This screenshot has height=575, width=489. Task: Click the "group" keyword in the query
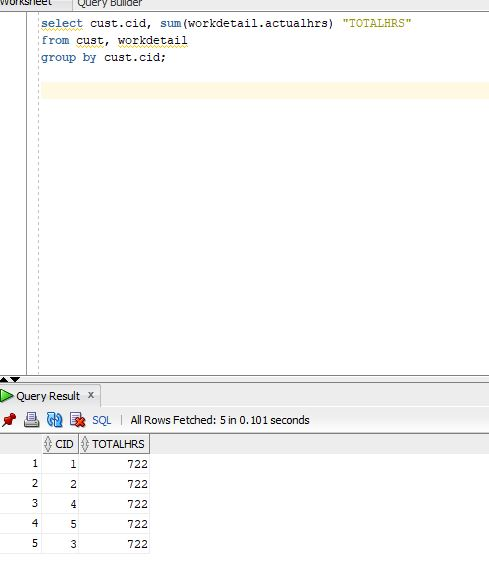click(58, 58)
